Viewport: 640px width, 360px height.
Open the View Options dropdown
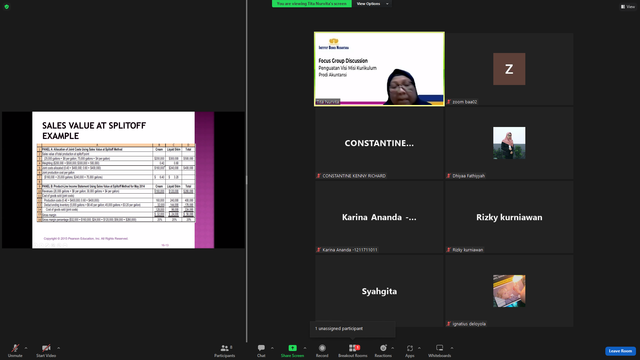click(x=372, y=4)
